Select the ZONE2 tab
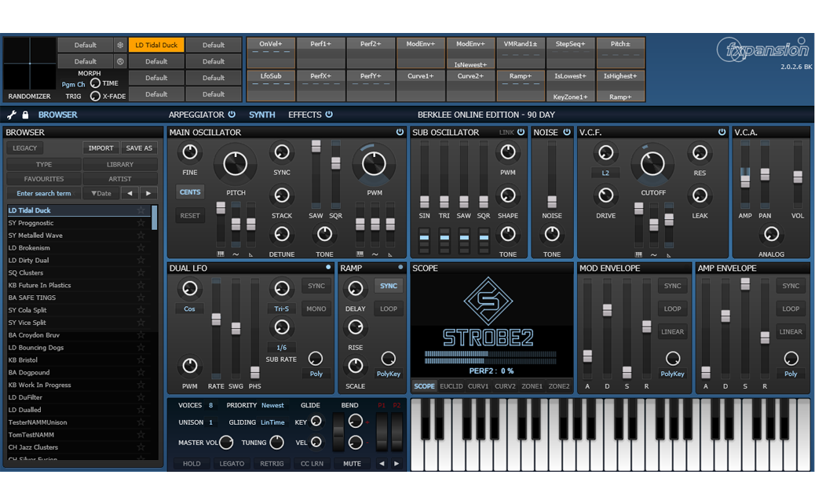The width and height of the screenshot is (815, 504). (559, 386)
